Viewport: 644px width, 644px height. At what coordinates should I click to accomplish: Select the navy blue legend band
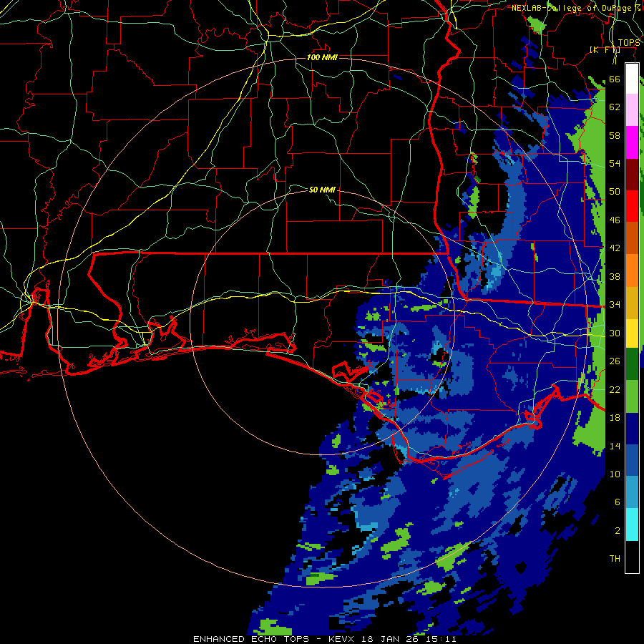[632, 429]
